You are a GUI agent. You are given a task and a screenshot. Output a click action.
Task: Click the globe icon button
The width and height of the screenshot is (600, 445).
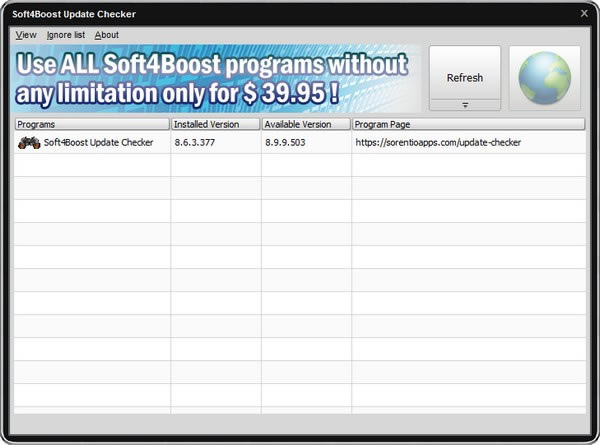click(x=545, y=78)
